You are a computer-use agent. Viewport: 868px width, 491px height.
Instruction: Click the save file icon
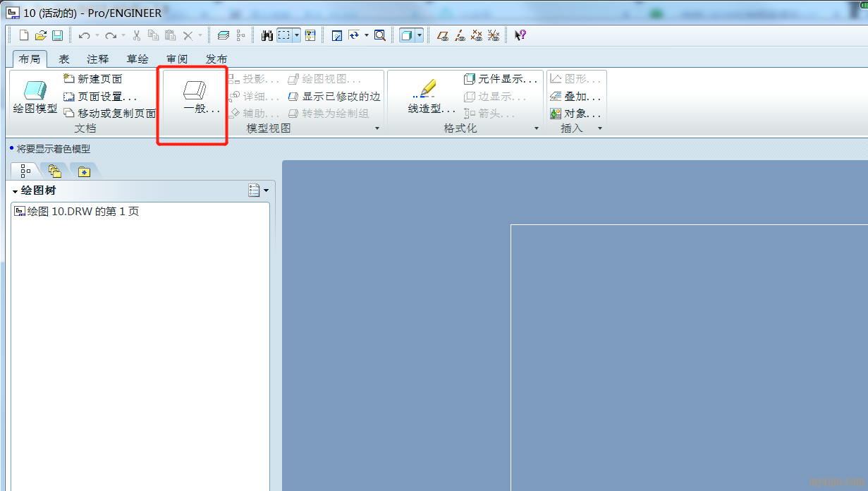coord(57,35)
